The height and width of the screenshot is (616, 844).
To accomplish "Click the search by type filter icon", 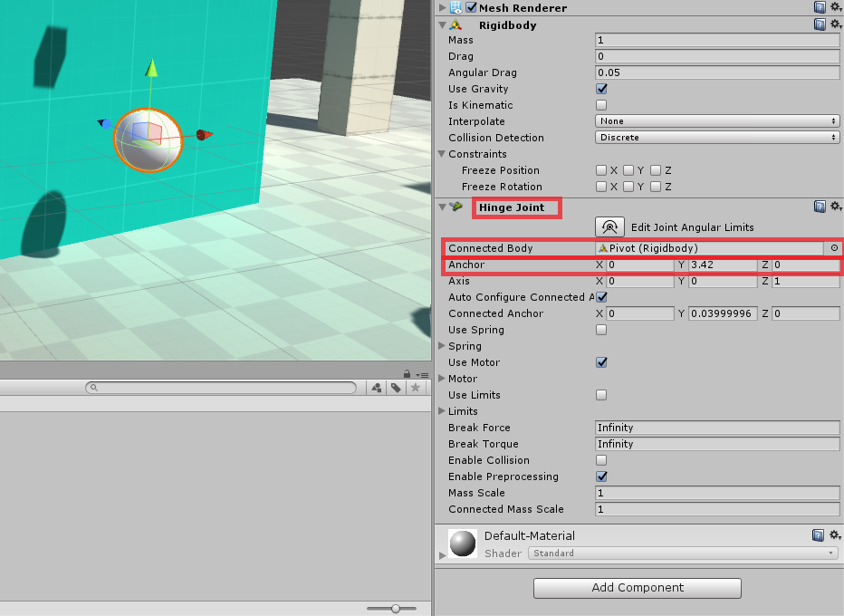I will click(376, 388).
